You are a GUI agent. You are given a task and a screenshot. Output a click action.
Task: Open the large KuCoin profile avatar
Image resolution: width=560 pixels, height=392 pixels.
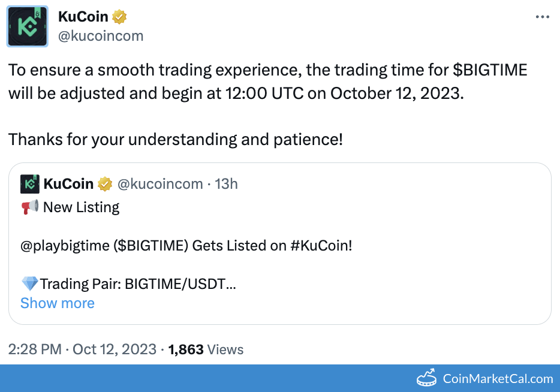[27, 27]
